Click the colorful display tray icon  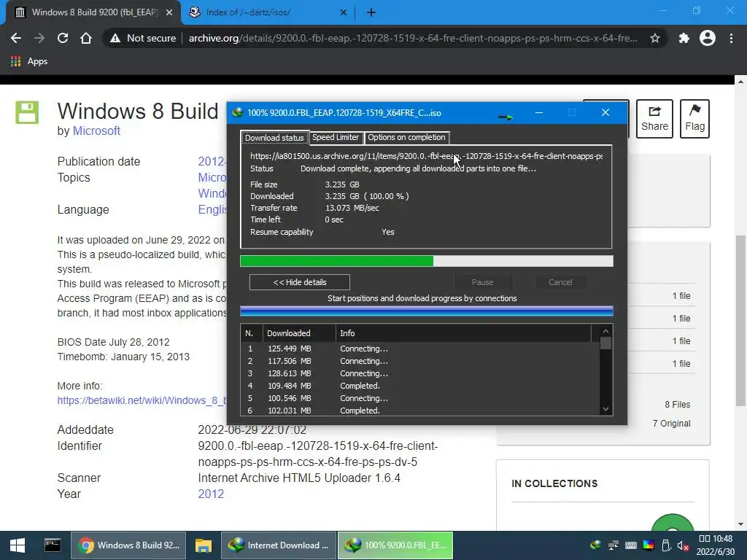point(649,545)
